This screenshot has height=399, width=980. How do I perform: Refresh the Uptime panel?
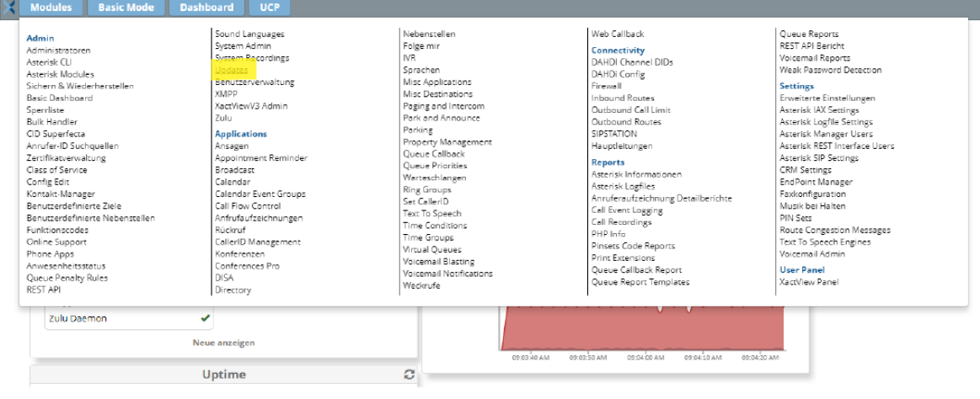point(410,375)
